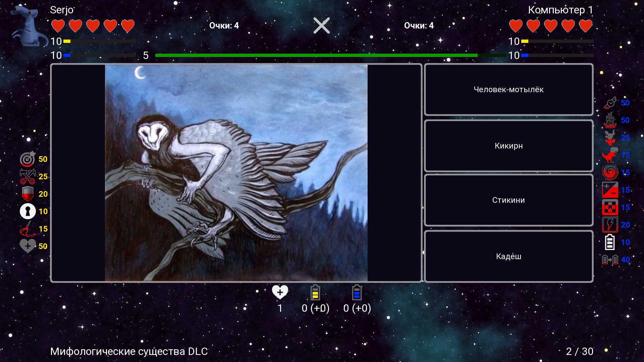Click the timer number 5
Image resolution: width=644 pixels, height=362 pixels.
pos(146,55)
